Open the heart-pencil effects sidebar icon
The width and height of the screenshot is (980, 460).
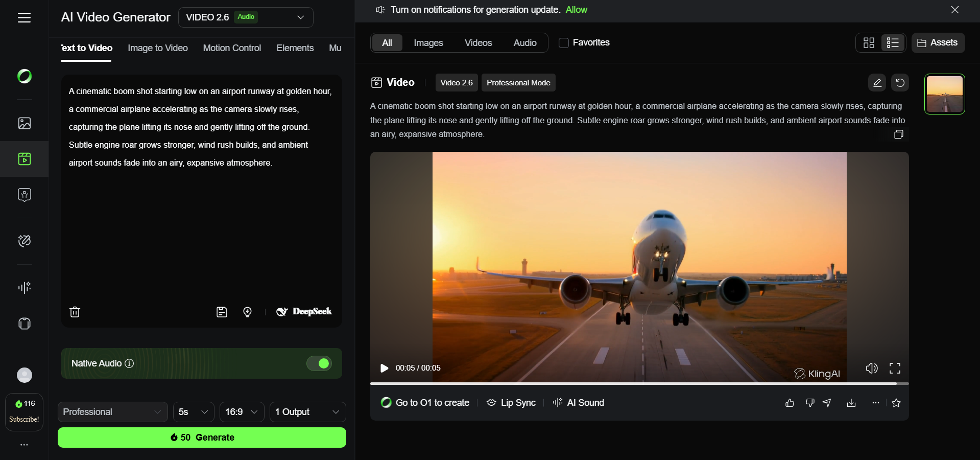[x=25, y=241]
